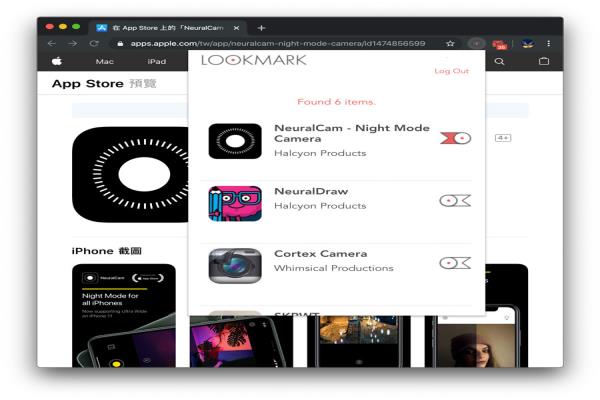Go forward with the browser forward arrow
The width and height of the screenshot is (600, 400).
(72, 44)
